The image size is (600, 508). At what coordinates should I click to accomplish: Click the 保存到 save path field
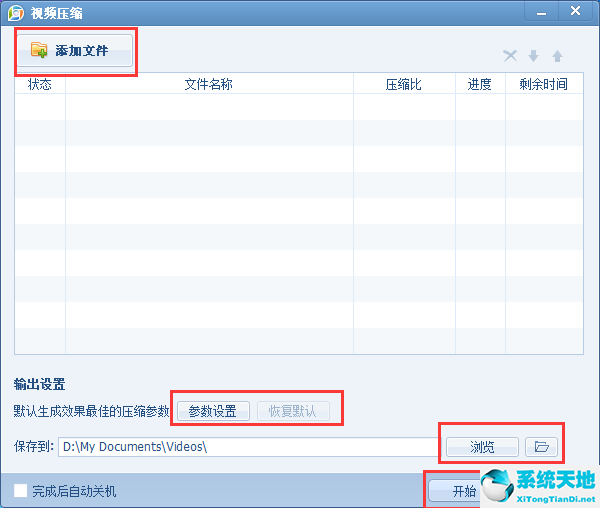coord(247,447)
